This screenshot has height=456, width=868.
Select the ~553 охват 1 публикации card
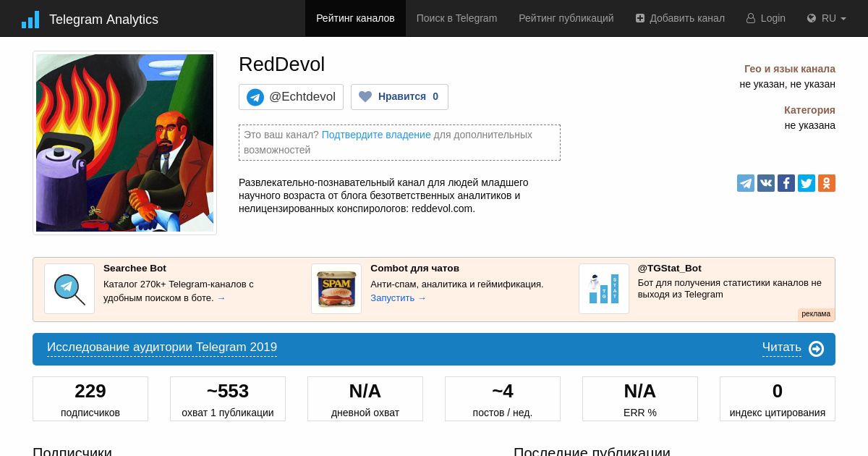pos(228,399)
